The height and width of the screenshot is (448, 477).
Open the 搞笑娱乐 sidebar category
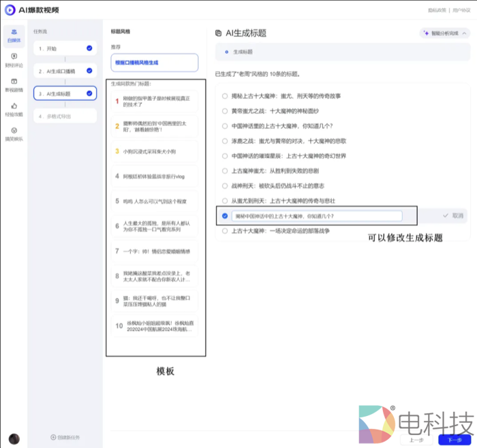tap(14, 133)
